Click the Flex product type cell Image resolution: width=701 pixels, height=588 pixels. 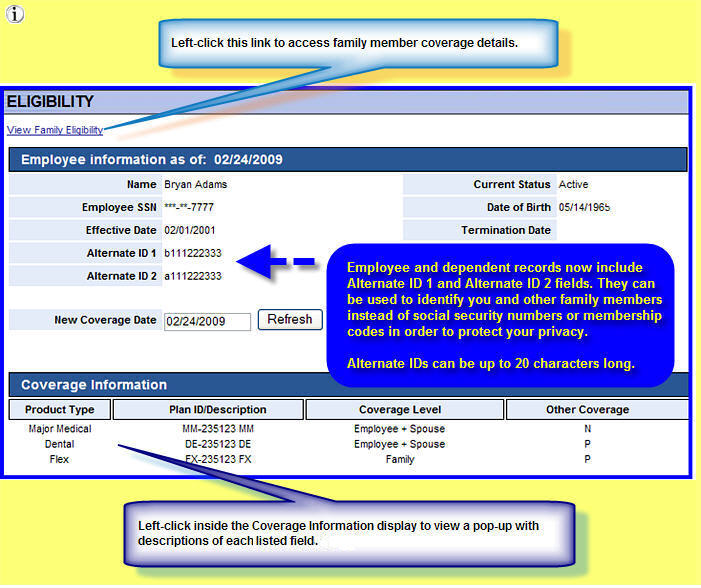click(59, 459)
